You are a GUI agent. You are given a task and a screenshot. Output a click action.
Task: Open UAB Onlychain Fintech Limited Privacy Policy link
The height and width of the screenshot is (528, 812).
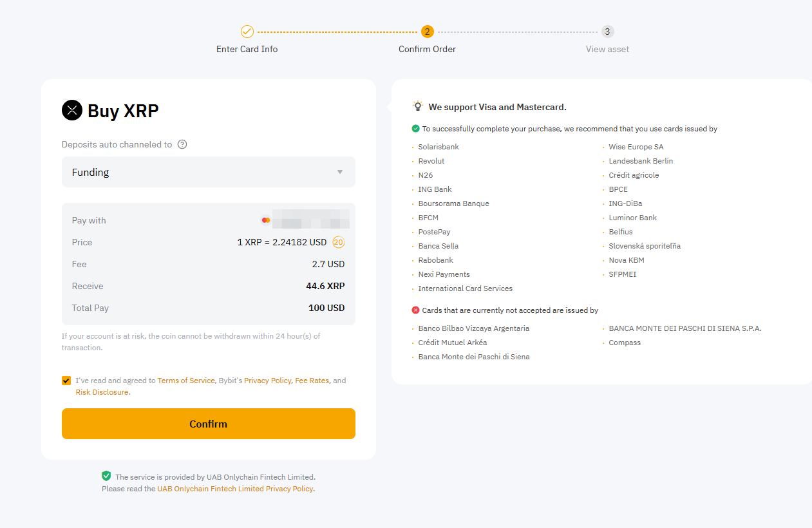(235, 489)
